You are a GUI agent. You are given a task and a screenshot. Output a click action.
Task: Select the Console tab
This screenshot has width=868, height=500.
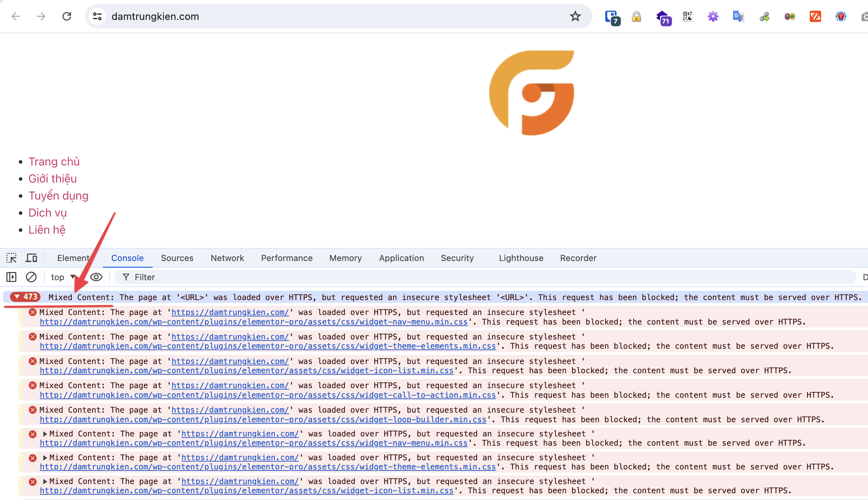coord(127,258)
